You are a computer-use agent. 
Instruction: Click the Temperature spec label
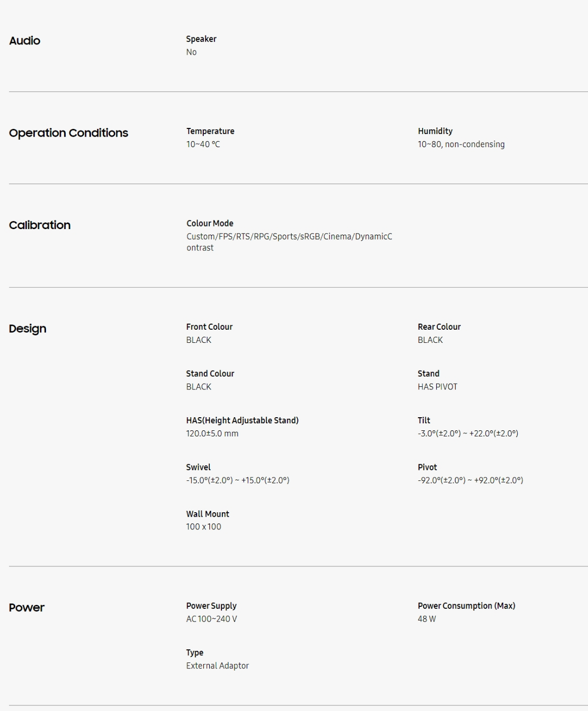(210, 131)
